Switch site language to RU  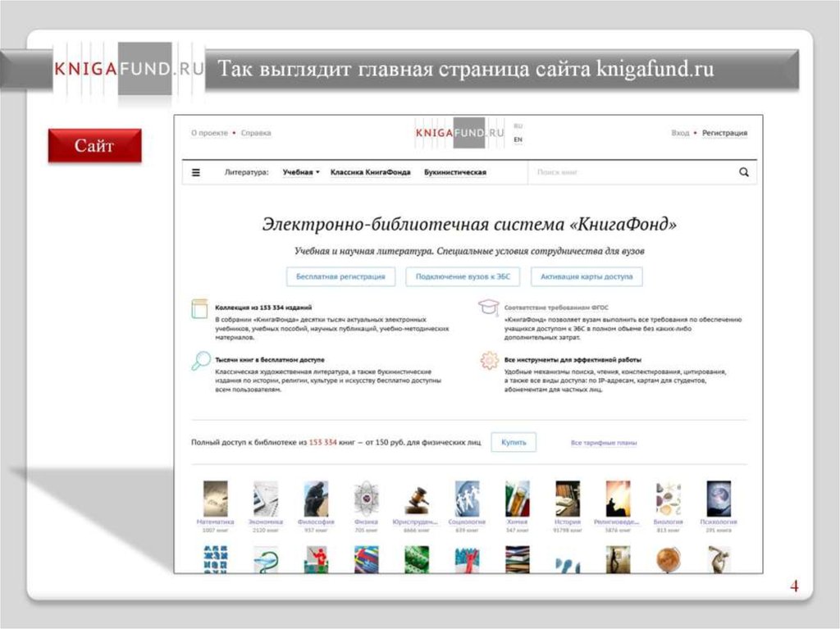click(x=518, y=126)
